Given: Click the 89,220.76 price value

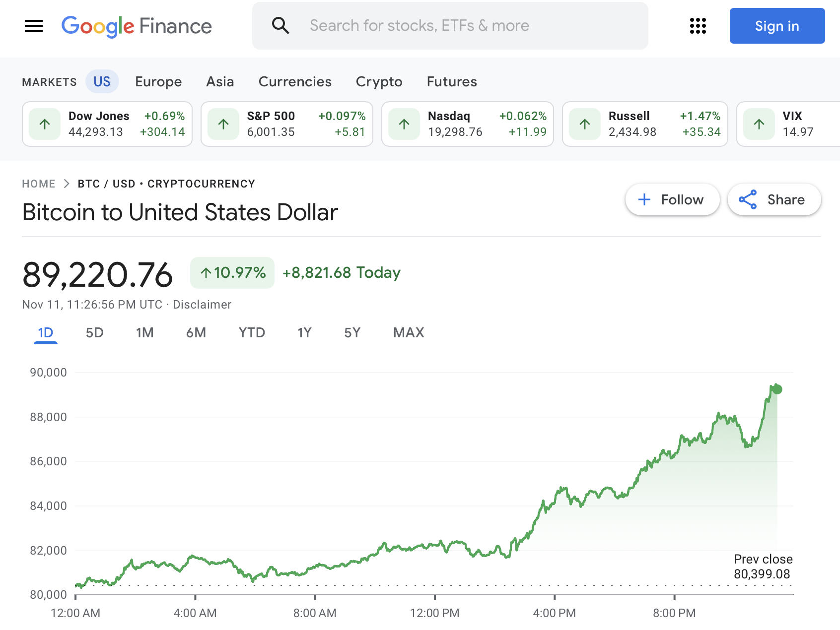Looking at the screenshot, I should [x=98, y=274].
